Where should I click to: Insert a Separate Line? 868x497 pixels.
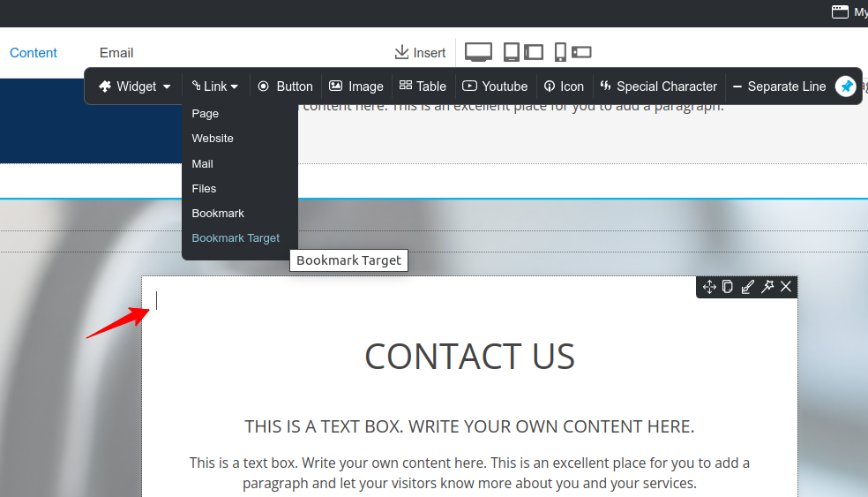[780, 87]
